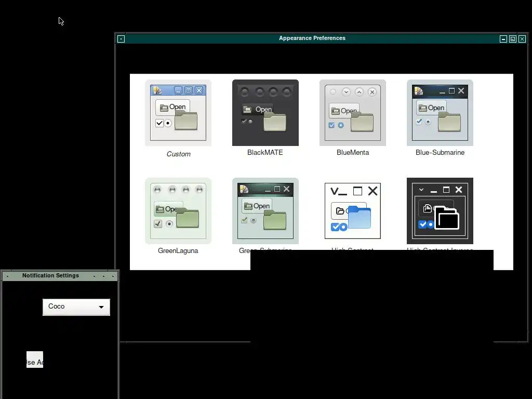
Task: Choose the BlackMATE theme preview
Action: [x=265, y=113]
